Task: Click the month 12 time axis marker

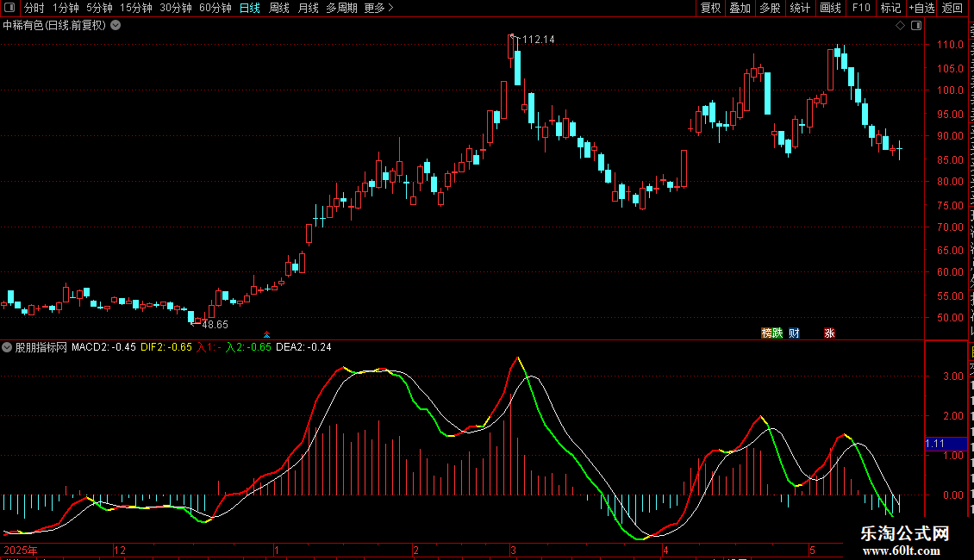Action: tap(120, 550)
